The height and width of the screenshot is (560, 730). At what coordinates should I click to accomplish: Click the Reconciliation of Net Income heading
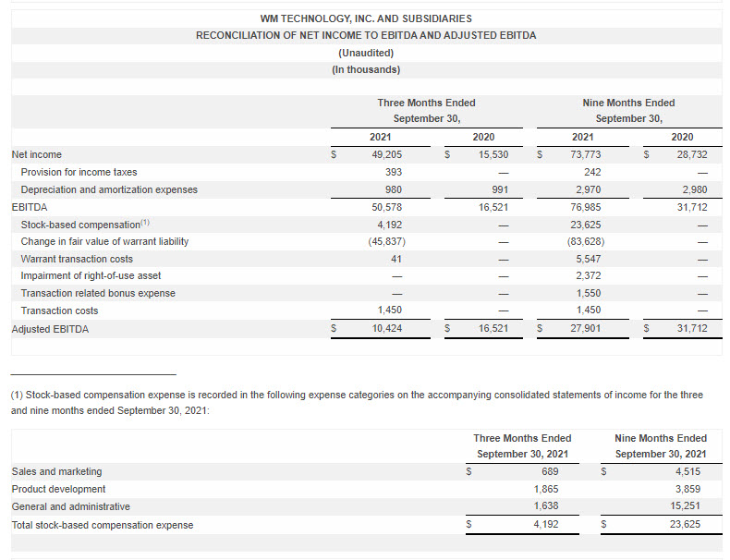point(366,35)
